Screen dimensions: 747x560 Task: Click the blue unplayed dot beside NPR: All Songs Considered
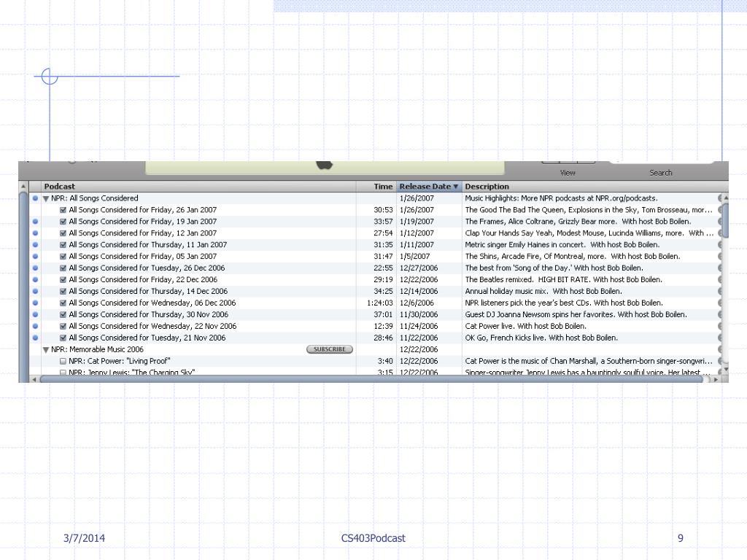pos(35,198)
